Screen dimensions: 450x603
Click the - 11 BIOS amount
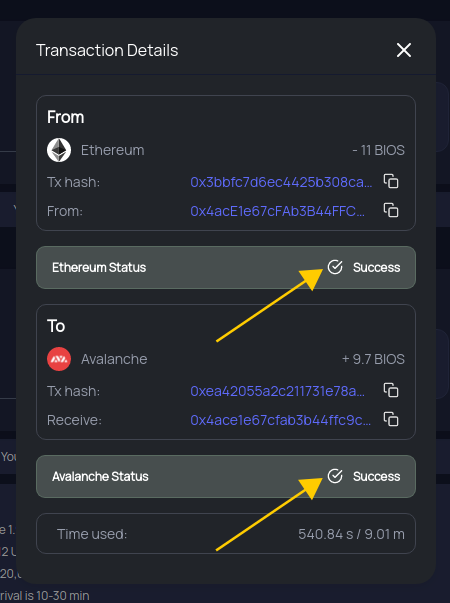pos(378,150)
